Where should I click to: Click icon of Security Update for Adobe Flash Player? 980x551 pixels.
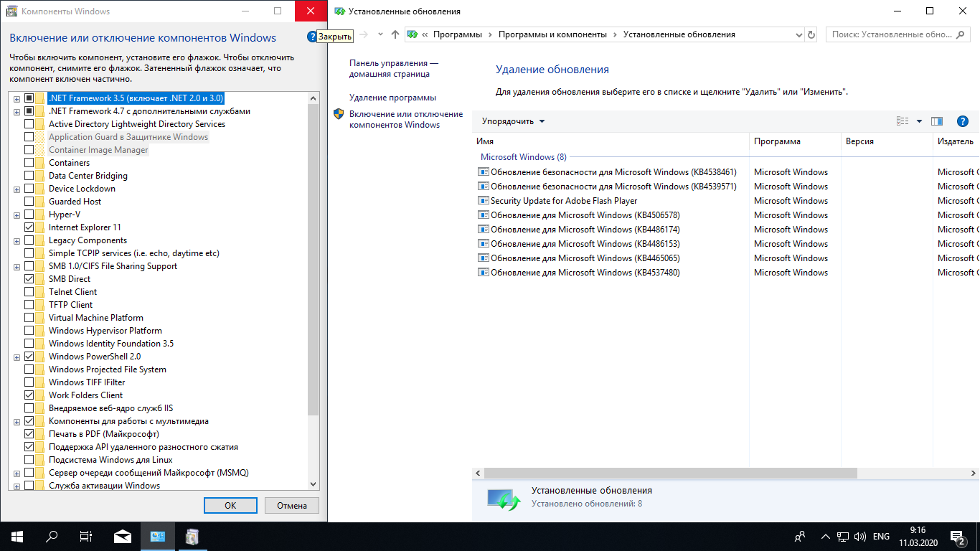coord(483,201)
